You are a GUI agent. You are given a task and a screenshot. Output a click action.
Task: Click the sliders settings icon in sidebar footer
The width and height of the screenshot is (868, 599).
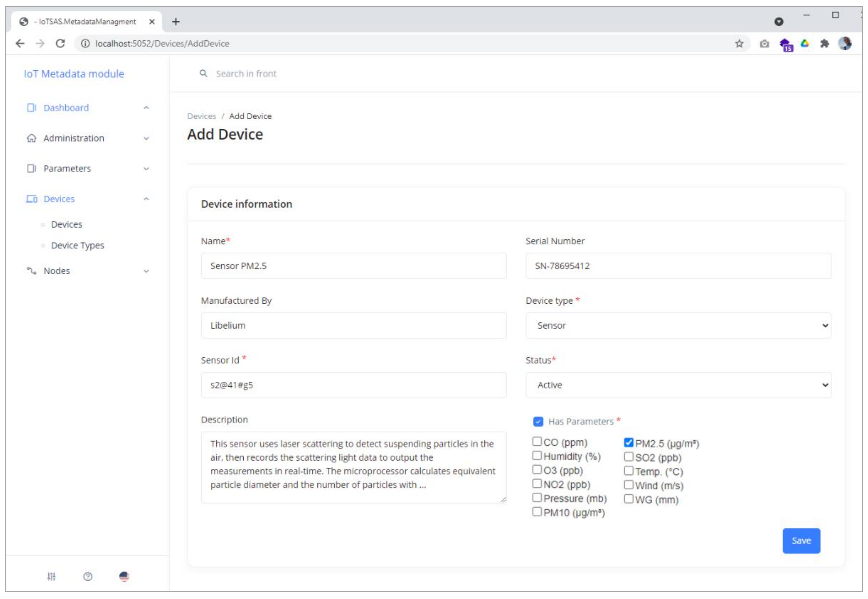pyautogui.click(x=51, y=576)
